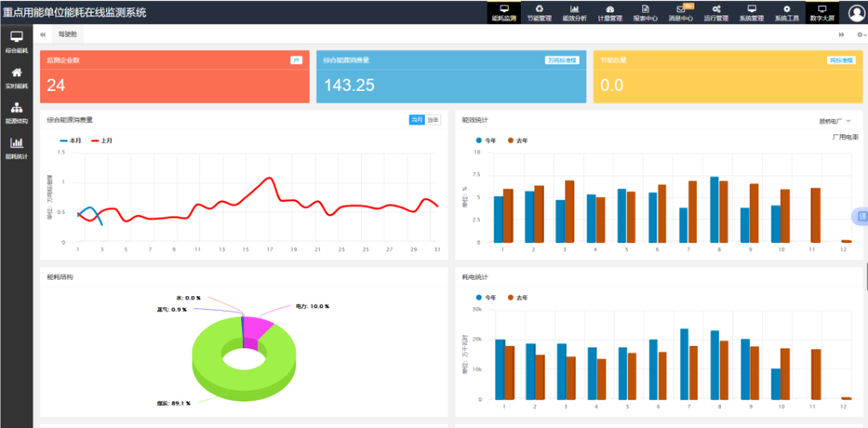868x428 pixels.
Task: Click the floating 译 translate button
Action: (x=861, y=217)
